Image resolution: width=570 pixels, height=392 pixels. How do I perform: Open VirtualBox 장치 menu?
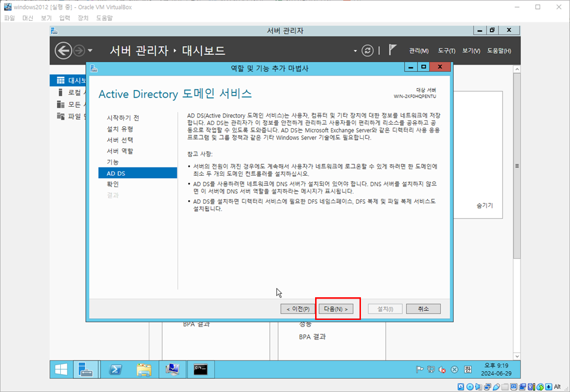[83, 18]
